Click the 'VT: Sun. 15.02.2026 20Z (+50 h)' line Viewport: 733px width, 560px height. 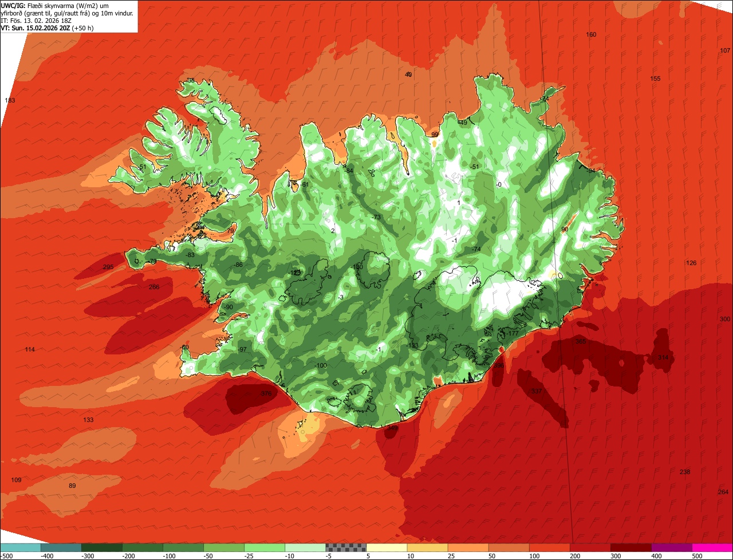click(47, 27)
